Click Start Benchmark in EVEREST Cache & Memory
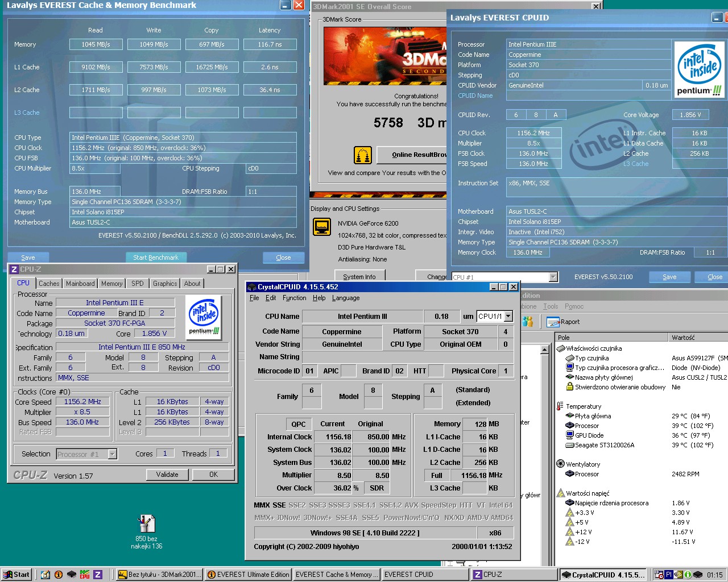This screenshot has height=582, width=728. pyautogui.click(x=156, y=257)
